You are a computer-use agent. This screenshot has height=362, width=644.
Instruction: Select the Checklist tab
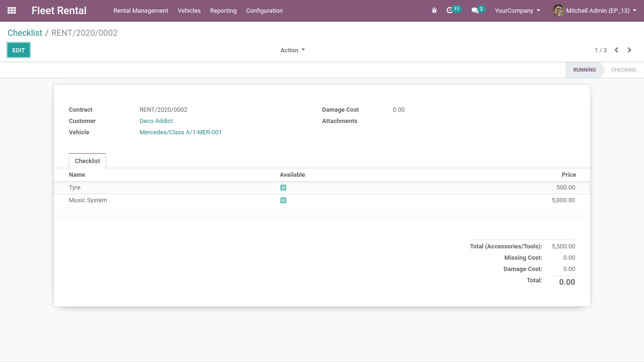87,161
